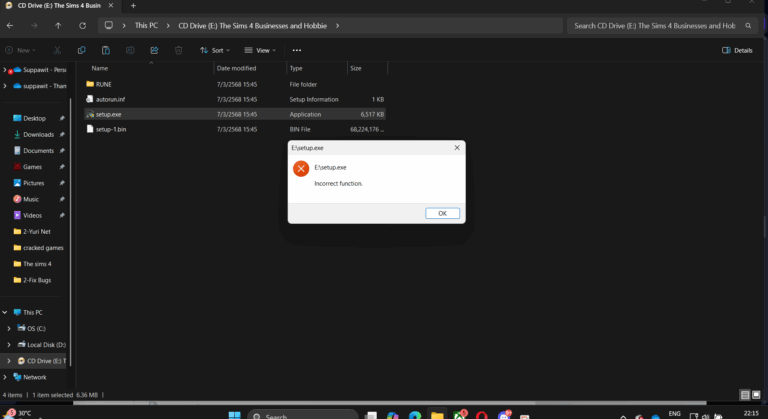Open the View dropdown menu
The width and height of the screenshot is (768, 419).
[261, 50]
